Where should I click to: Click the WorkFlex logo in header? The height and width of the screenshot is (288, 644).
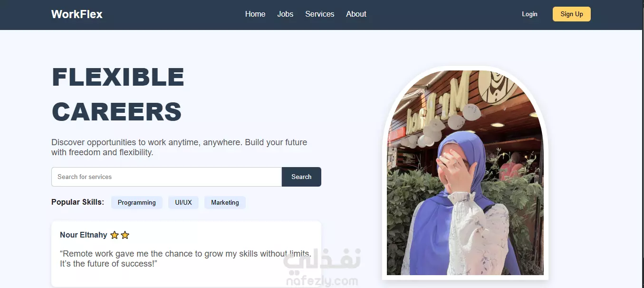[x=77, y=14]
